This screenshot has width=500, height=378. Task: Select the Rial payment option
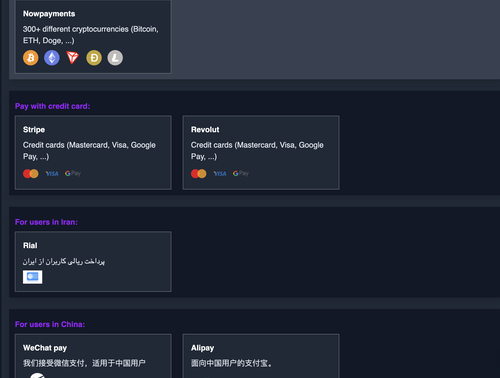coord(93,262)
